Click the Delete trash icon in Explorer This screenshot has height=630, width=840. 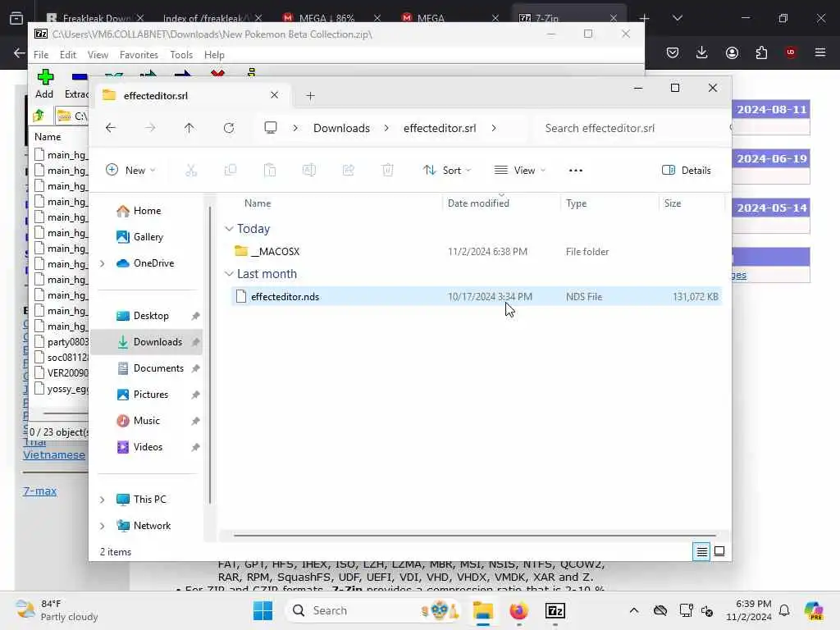(x=388, y=171)
